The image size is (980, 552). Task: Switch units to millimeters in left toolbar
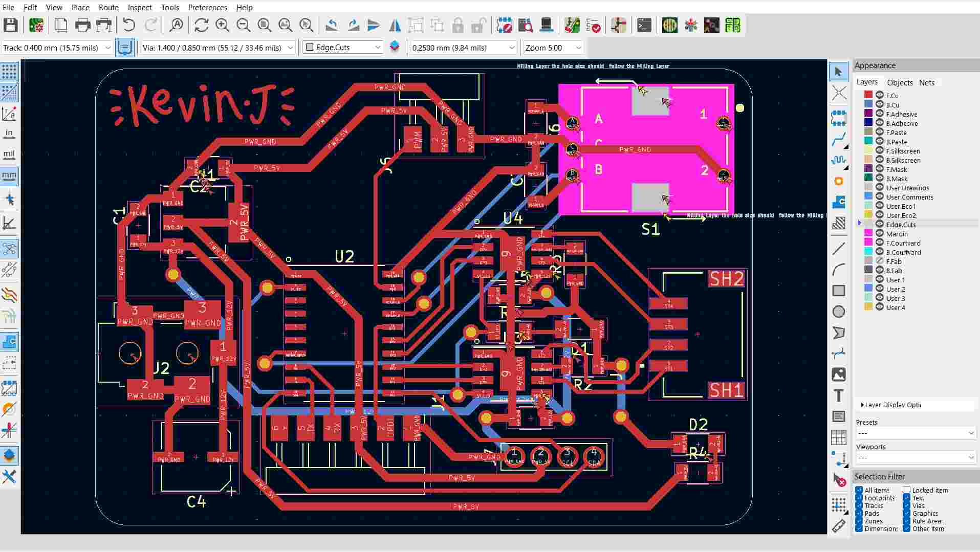click(9, 176)
